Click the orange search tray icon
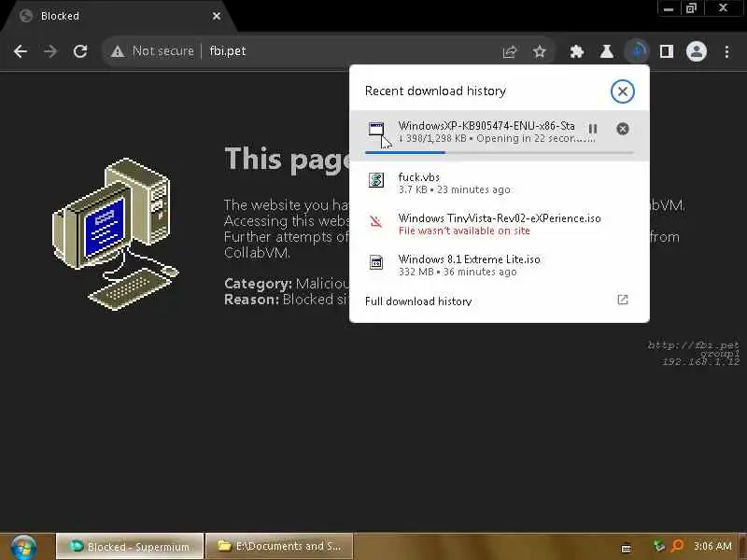 pos(677,545)
